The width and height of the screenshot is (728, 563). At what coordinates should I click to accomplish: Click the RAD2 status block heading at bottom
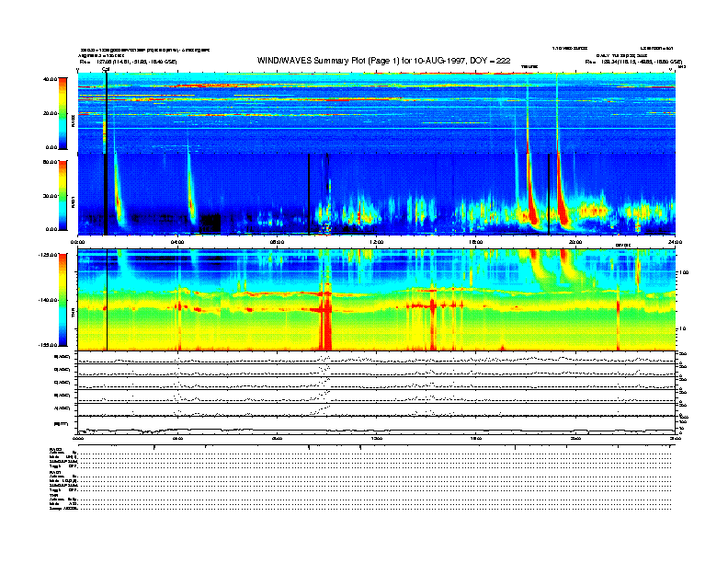(x=56, y=450)
